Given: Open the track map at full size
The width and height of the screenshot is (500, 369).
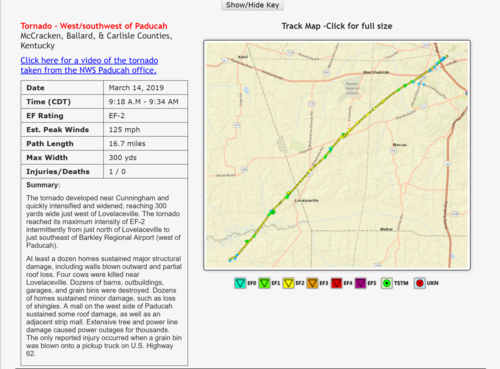Looking at the screenshot, I should point(337,155).
